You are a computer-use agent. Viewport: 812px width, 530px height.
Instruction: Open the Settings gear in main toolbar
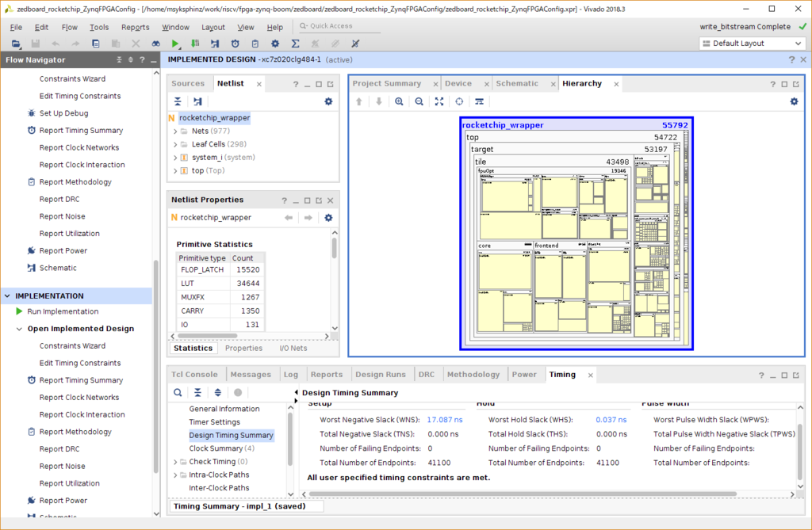point(275,44)
